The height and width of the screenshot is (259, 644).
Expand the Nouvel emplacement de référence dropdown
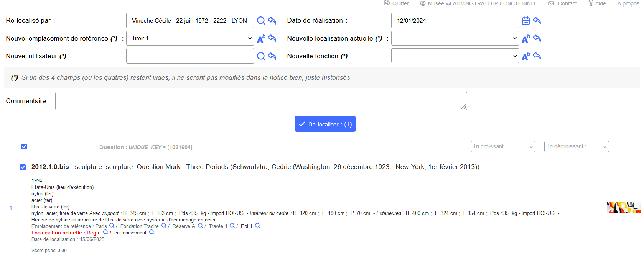coord(190,38)
